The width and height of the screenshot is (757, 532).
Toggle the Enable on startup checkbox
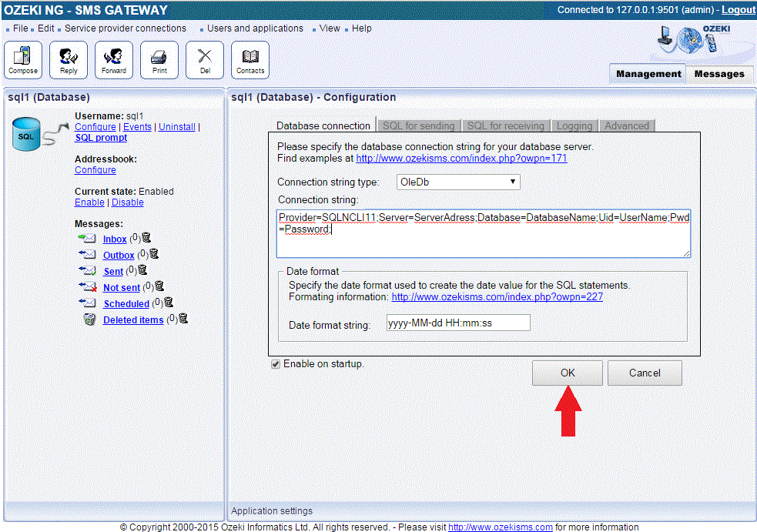point(276,364)
